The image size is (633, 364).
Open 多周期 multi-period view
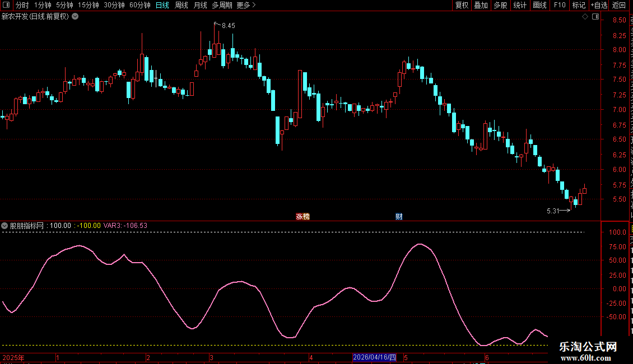pos(222,5)
